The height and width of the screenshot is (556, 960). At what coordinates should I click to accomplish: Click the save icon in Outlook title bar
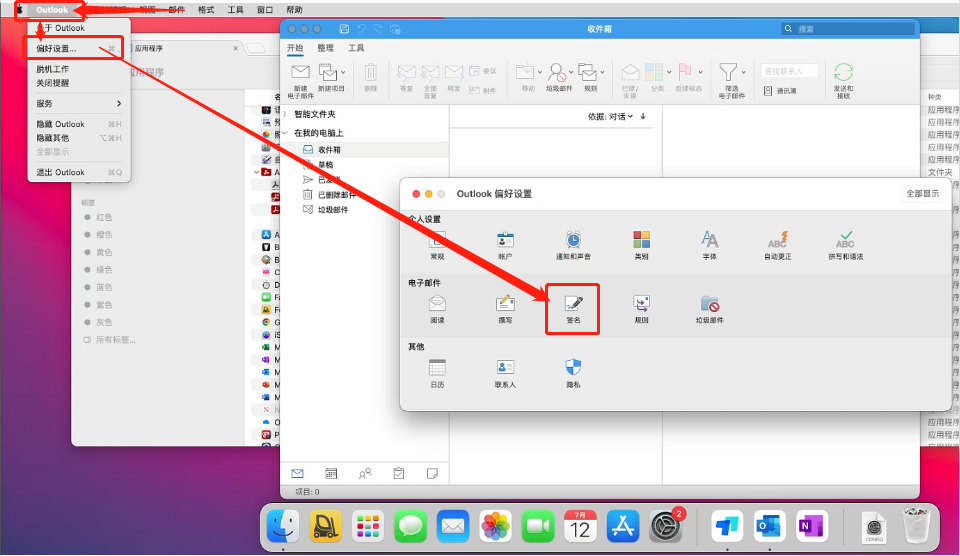(344, 29)
